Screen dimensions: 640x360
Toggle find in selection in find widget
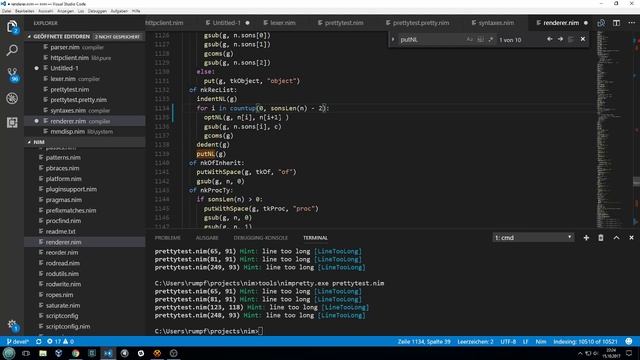(571, 39)
